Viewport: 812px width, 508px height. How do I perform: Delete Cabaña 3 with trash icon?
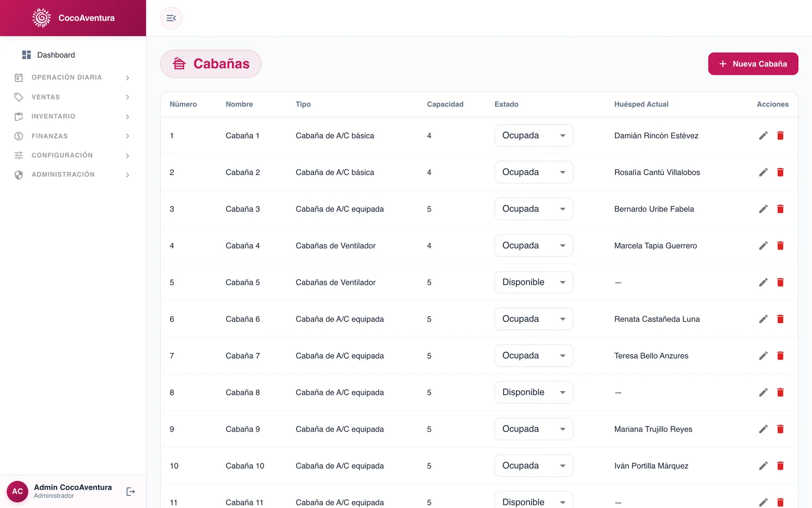(x=780, y=209)
